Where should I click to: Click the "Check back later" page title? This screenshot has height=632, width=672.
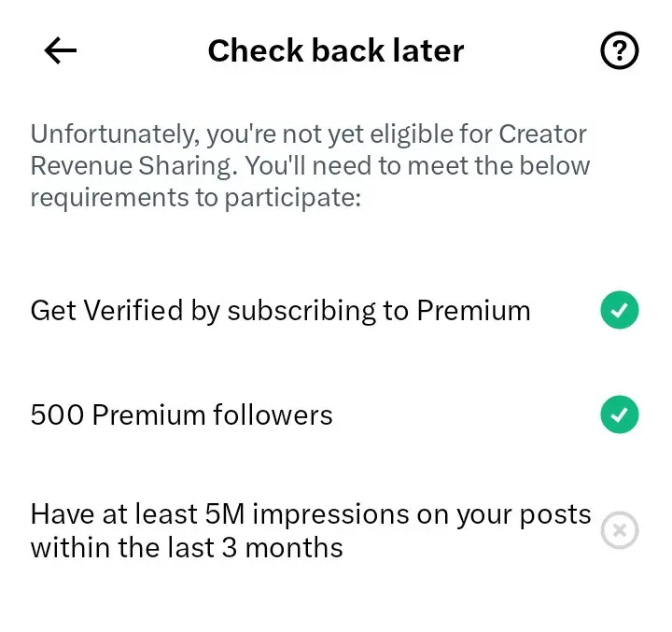pos(336,50)
